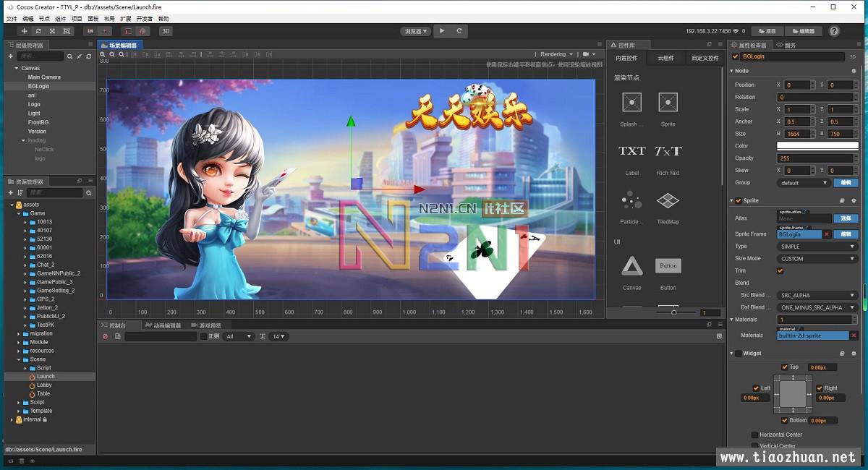Create a new asset with the plus icon

tap(11, 193)
